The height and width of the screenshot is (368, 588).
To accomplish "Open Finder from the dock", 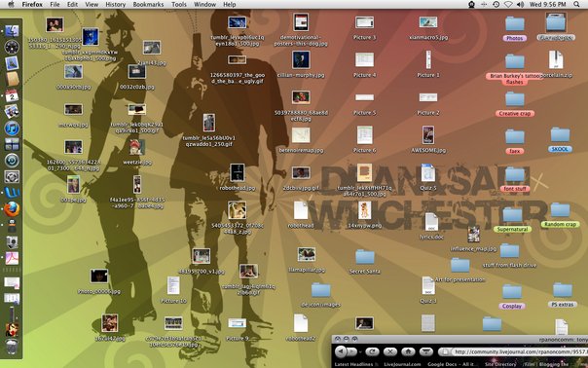I will (12, 31).
